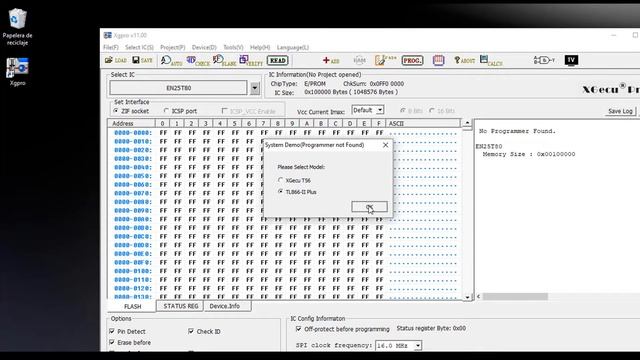
Task: Toggle Pin Detect option
Action: pyautogui.click(x=127, y=331)
